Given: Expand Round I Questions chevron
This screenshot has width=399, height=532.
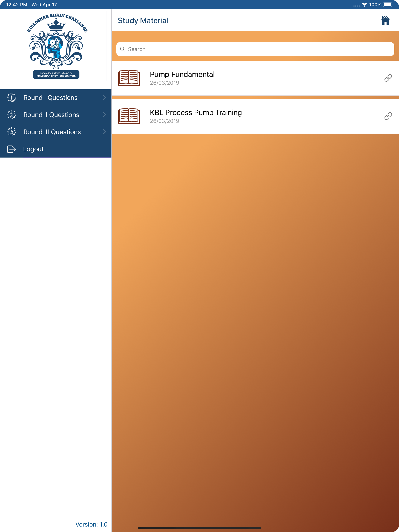Looking at the screenshot, I should pyautogui.click(x=104, y=97).
